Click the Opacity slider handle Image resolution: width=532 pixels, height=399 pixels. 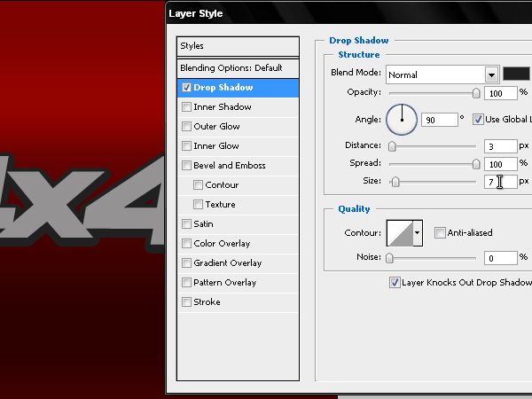[x=476, y=93]
